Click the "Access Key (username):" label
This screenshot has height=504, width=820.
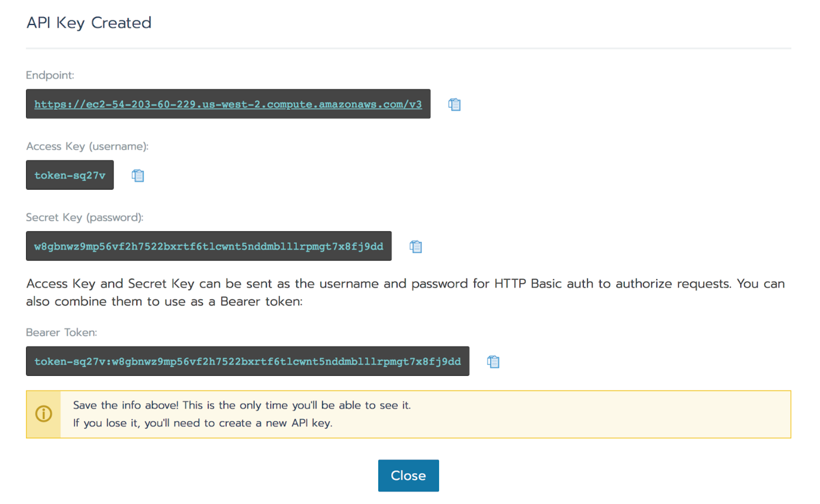point(87,147)
